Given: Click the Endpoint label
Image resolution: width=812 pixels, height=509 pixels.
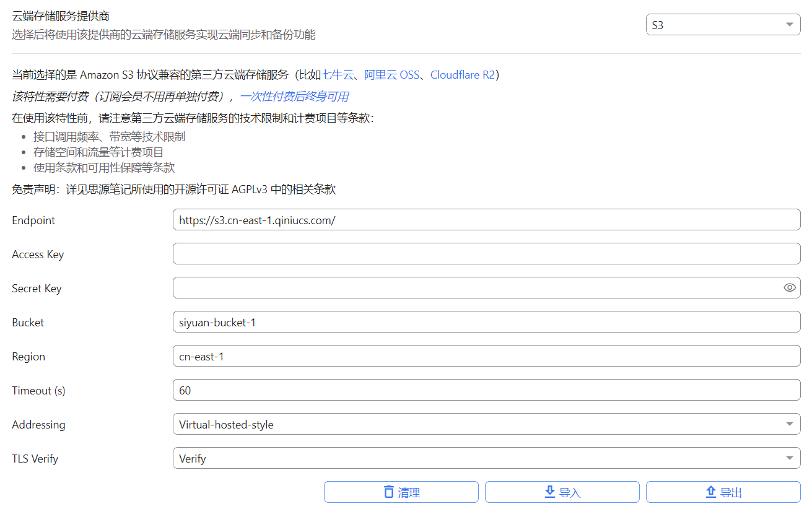Looking at the screenshot, I should pos(33,220).
